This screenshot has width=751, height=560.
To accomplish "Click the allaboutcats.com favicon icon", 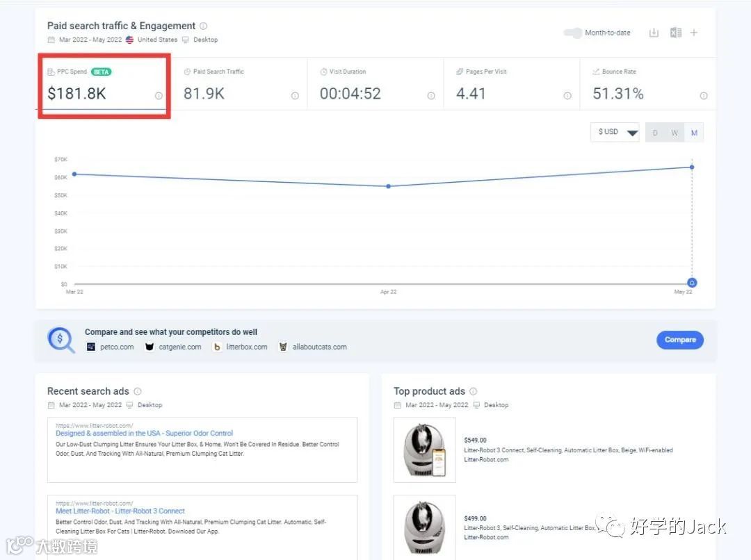I will (x=283, y=347).
